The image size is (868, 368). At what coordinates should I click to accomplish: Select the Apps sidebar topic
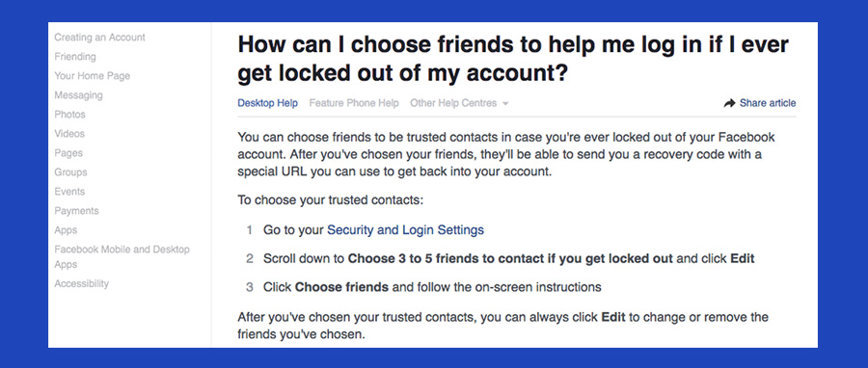pyautogui.click(x=66, y=230)
